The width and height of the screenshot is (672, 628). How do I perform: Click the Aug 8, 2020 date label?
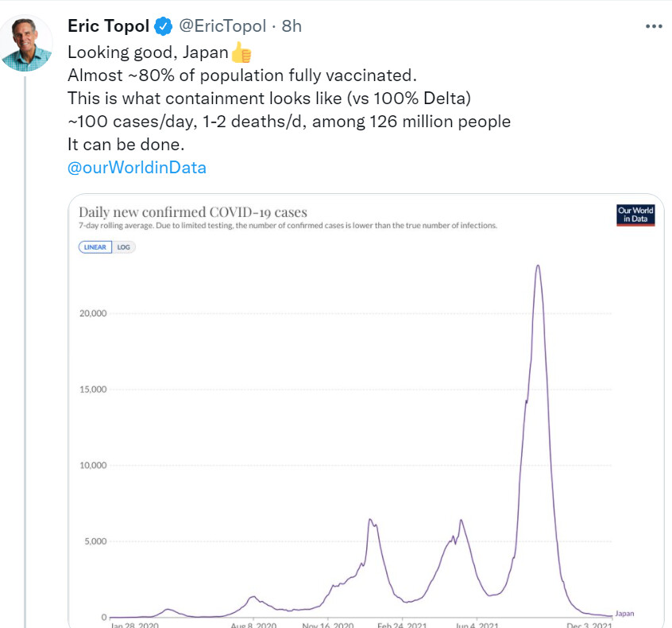[253, 624]
